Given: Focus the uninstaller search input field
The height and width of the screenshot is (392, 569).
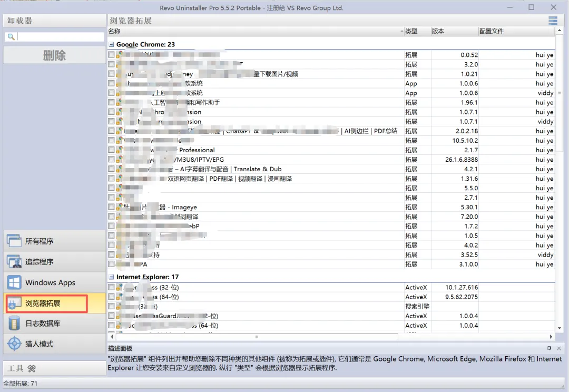Looking at the screenshot, I should [x=60, y=37].
